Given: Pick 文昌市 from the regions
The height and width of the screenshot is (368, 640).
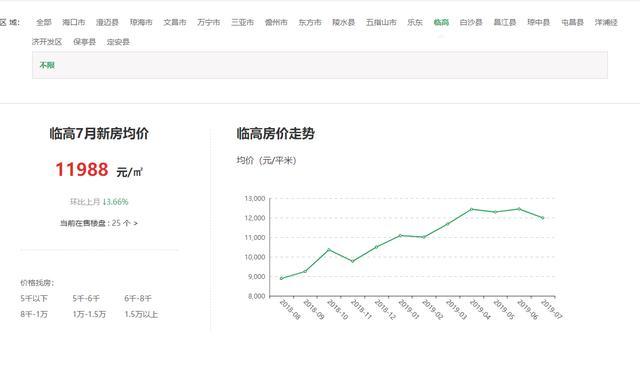Looking at the screenshot, I should click(x=175, y=22).
